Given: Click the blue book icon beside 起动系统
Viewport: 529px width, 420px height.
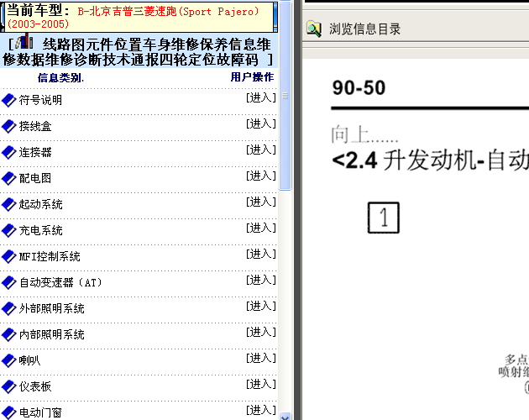Looking at the screenshot, I should [x=8, y=204].
